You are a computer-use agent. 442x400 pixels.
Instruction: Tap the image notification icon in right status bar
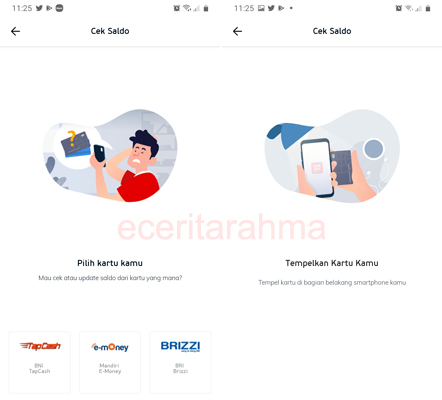pyautogui.click(x=261, y=8)
